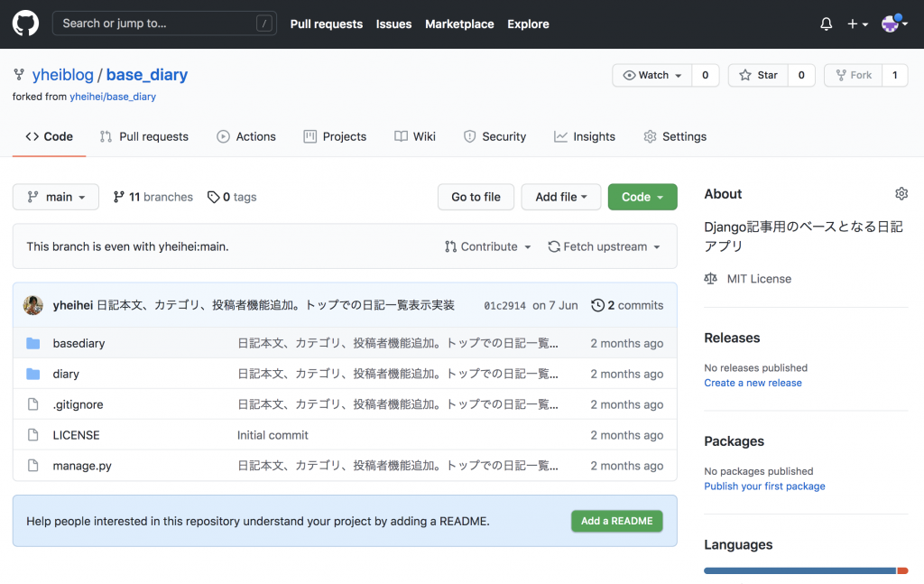Open the Contribute dropdown
Image resolution: width=924 pixels, height=584 pixels.
pos(488,246)
